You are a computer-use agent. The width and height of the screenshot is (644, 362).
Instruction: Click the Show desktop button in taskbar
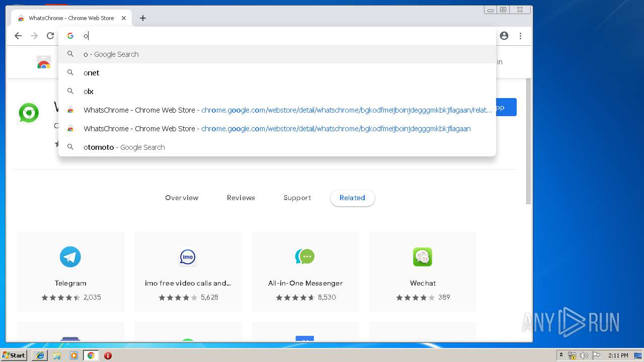tap(638, 355)
